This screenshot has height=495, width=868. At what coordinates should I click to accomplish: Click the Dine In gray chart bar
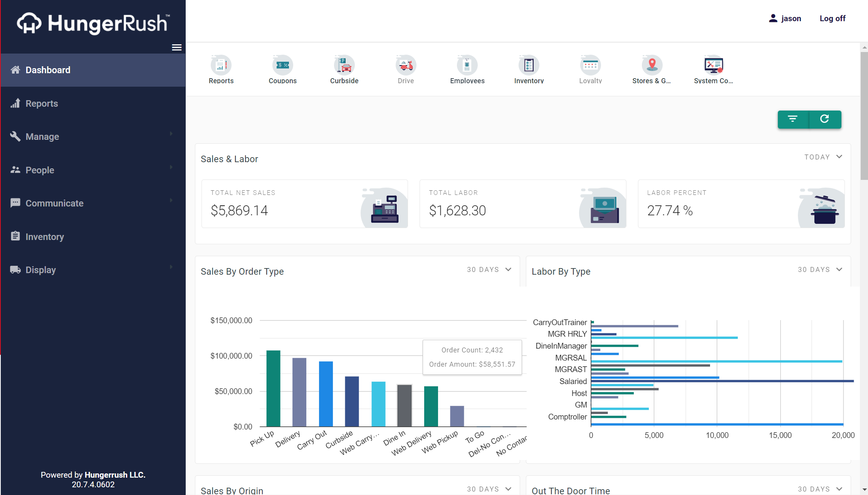pos(404,405)
